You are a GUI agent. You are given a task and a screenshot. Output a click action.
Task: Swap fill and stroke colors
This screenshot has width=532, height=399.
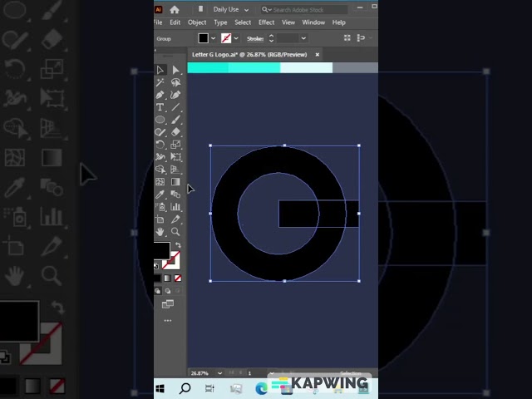(178, 244)
